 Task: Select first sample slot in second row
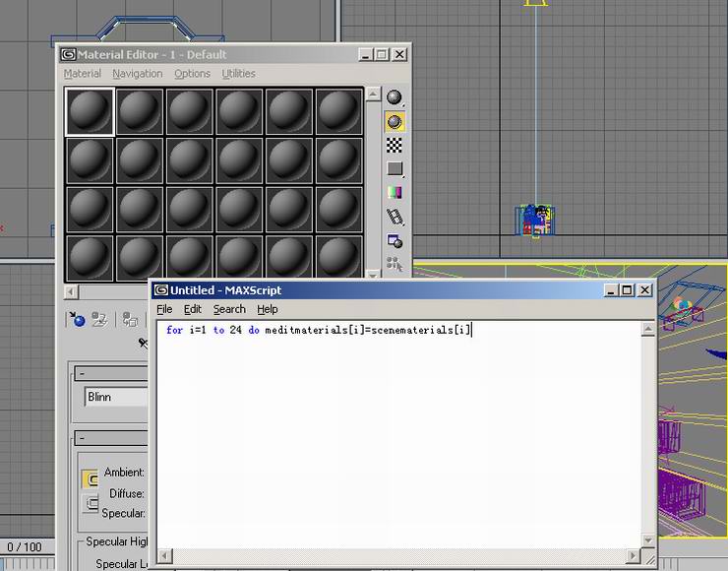(x=90, y=160)
